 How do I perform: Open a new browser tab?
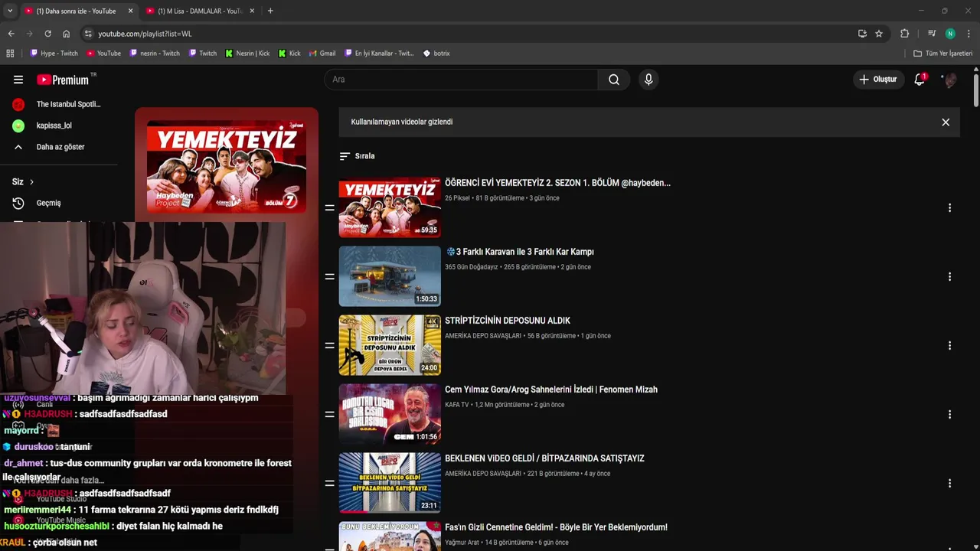pyautogui.click(x=270, y=11)
